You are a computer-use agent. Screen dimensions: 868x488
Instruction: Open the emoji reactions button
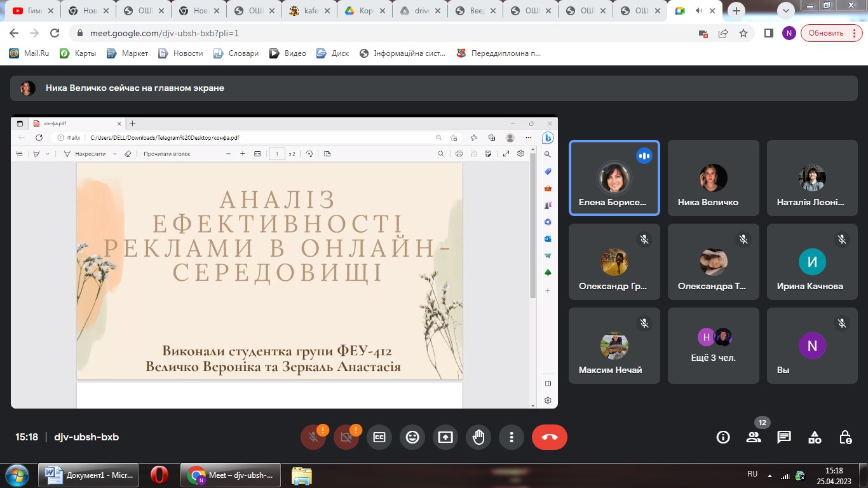coord(412,437)
